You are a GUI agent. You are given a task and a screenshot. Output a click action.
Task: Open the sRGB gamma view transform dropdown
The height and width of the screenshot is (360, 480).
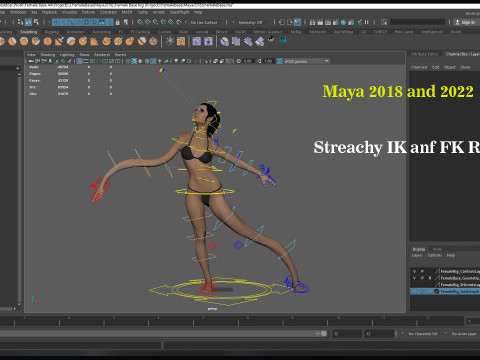[307, 61]
